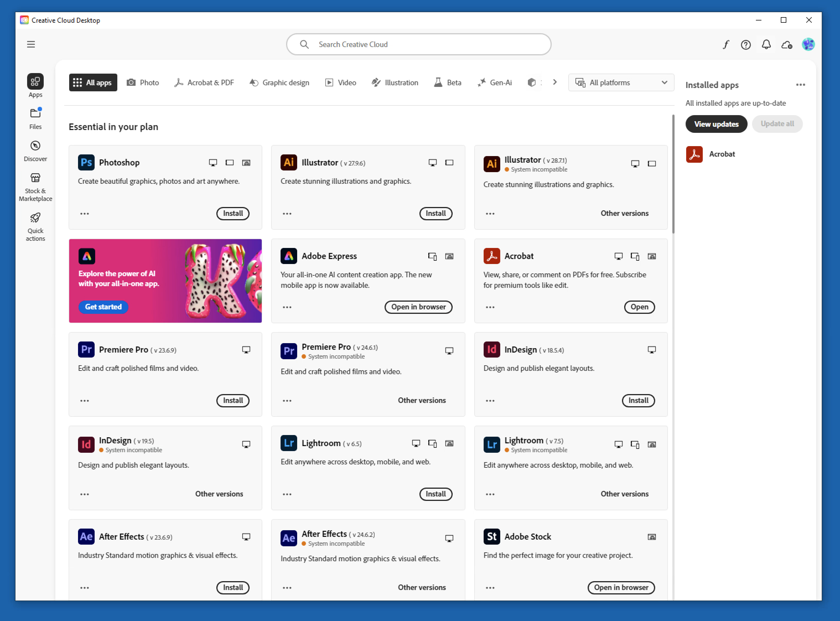Open Quick actions rocket icon
The height and width of the screenshot is (621, 840).
pyautogui.click(x=35, y=226)
